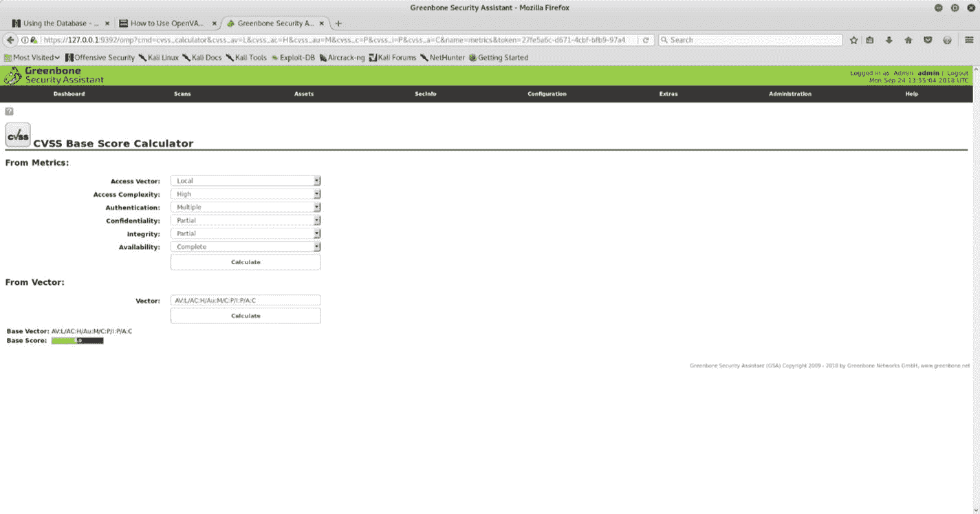Click the CVSS calculator icon
Image resolution: width=980 pixels, height=514 pixels.
(x=18, y=135)
